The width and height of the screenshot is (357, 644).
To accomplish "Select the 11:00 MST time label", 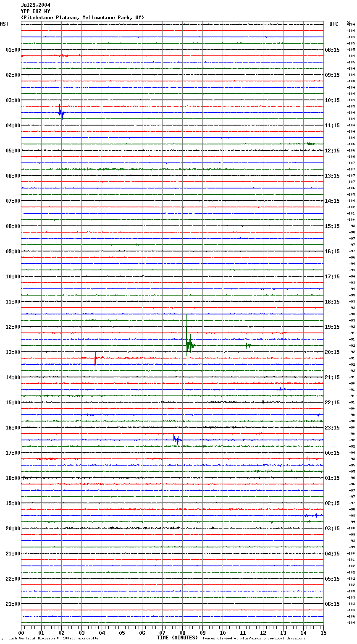I will [x=13, y=302].
